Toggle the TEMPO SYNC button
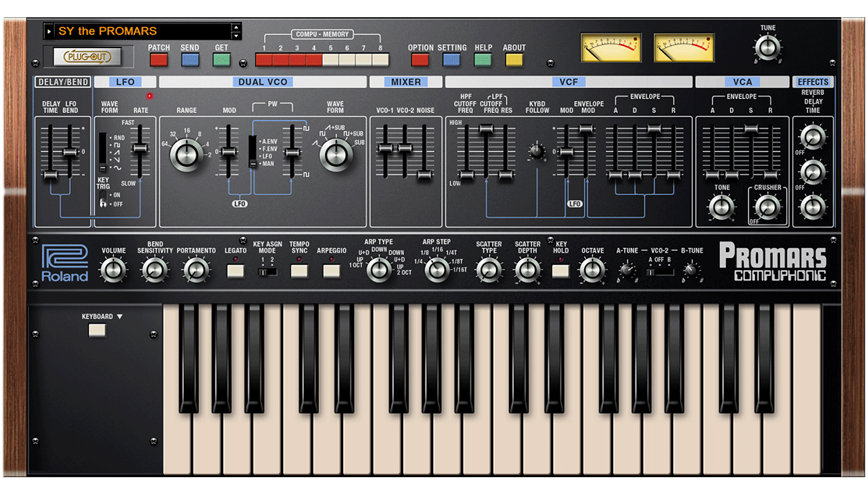The width and height of the screenshot is (868, 482). [299, 271]
